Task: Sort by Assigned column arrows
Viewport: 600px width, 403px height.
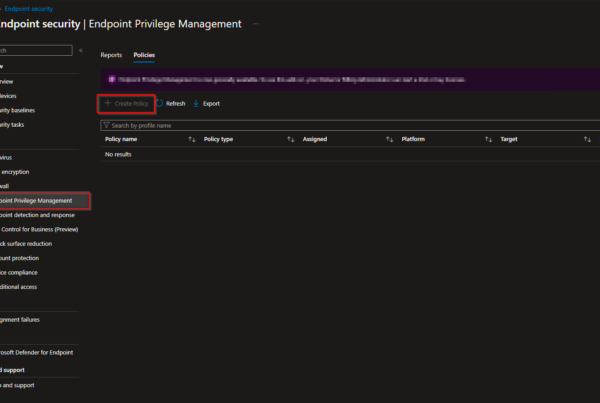Action: (390, 140)
